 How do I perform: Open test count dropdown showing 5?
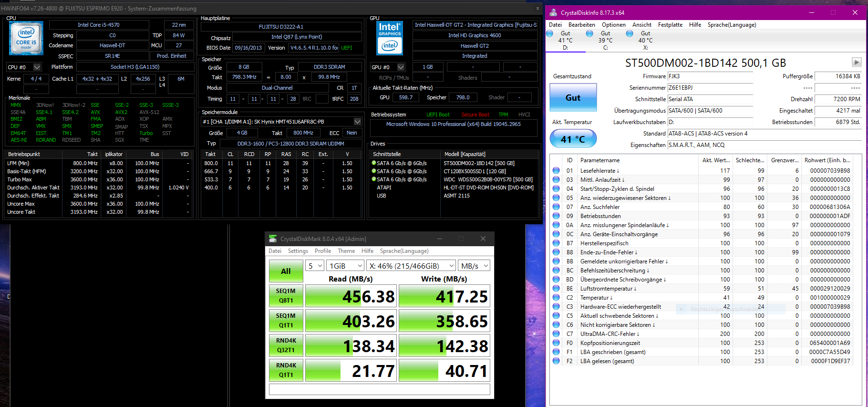[315, 266]
